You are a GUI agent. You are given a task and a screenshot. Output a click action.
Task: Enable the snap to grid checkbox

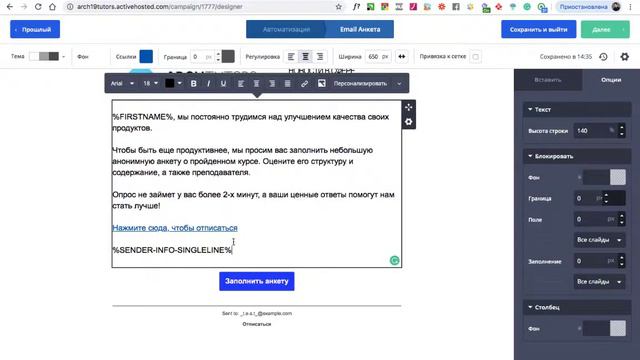click(x=476, y=57)
